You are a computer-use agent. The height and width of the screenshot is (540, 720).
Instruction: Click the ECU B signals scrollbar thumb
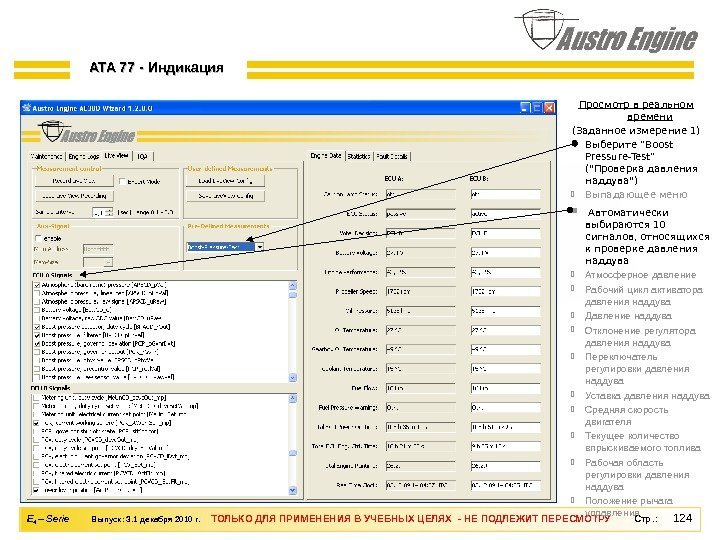(x=293, y=453)
